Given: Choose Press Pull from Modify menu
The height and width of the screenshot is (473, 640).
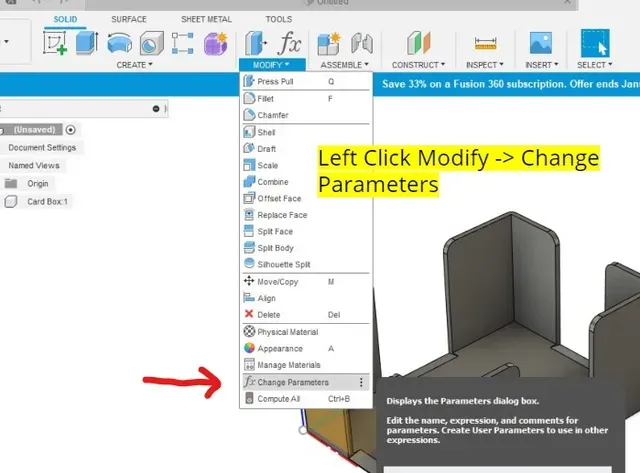Looking at the screenshot, I should (306, 82).
